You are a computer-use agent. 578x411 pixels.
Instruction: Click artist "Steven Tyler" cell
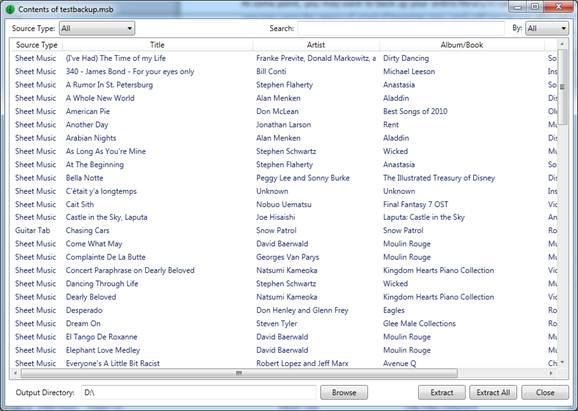pyautogui.click(x=277, y=323)
